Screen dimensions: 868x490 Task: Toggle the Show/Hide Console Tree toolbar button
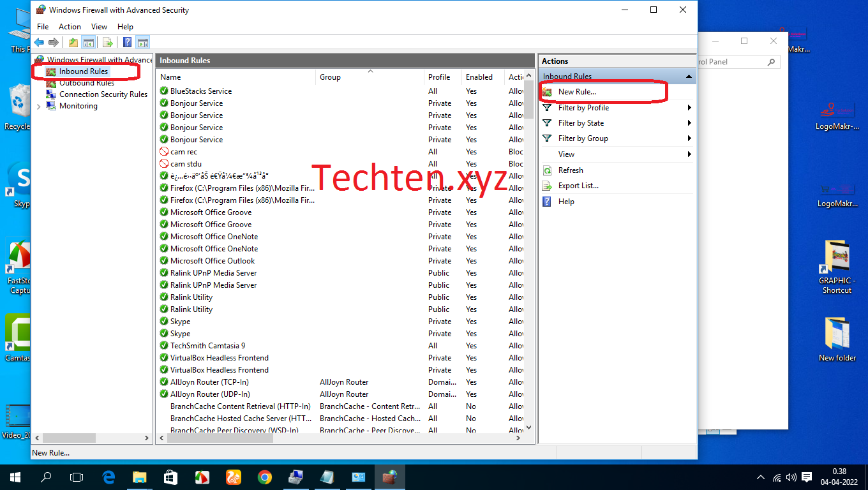[x=89, y=43]
